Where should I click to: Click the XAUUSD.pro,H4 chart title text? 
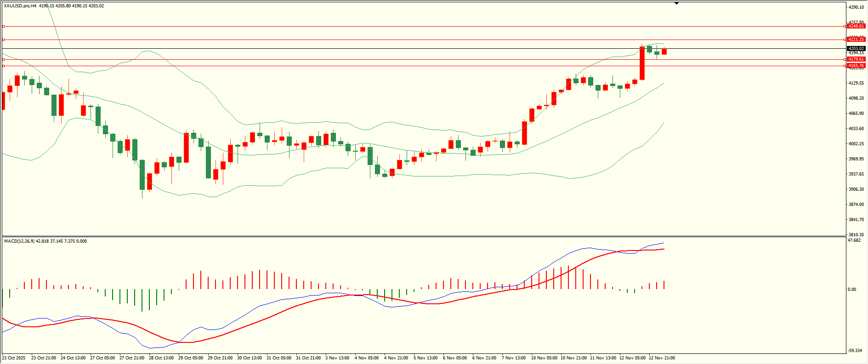click(20, 6)
